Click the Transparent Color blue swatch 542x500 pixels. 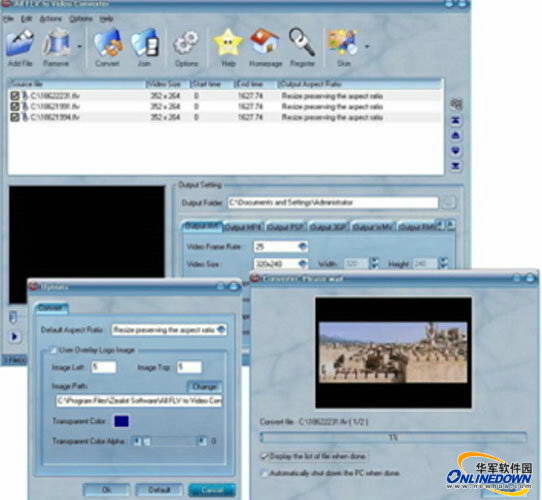pyautogui.click(x=121, y=421)
